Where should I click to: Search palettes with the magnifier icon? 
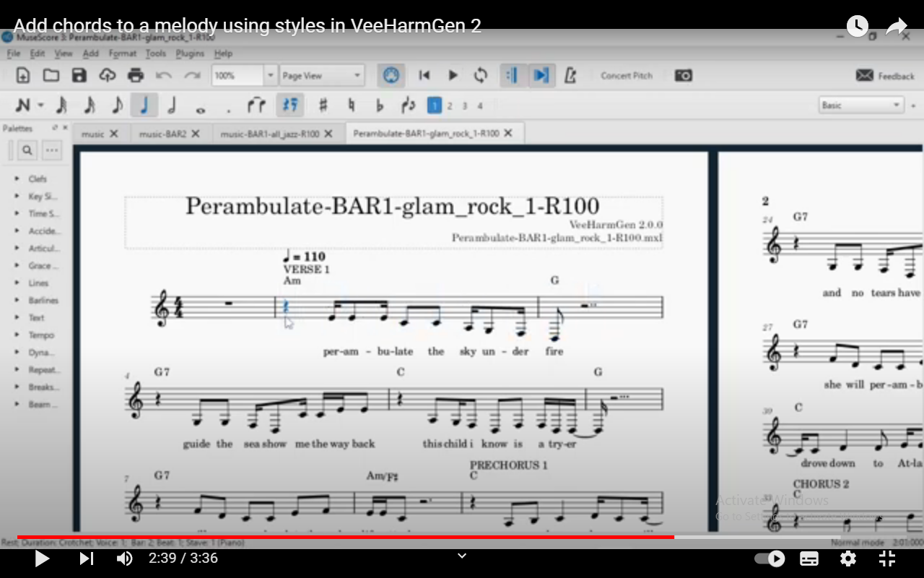tap(27, 150)
